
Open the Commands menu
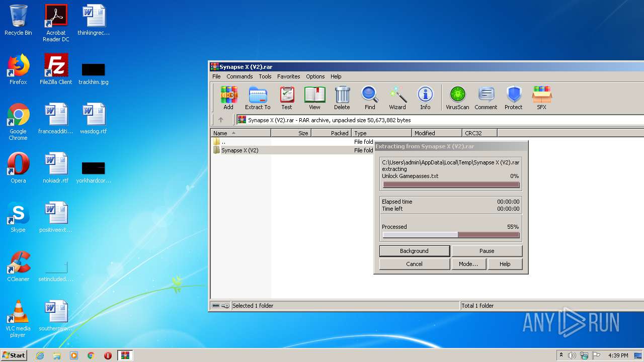pos(239,76)
